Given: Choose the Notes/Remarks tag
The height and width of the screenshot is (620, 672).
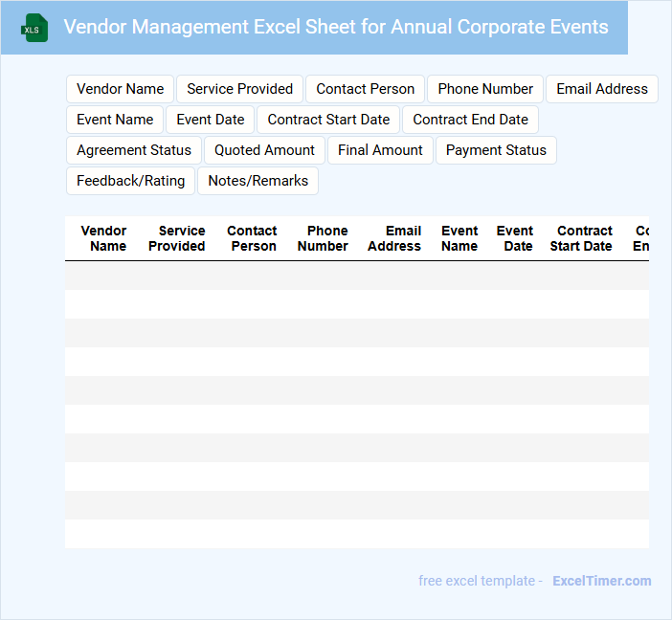Looking at the screenshot, I should click(x=258, y=181).
